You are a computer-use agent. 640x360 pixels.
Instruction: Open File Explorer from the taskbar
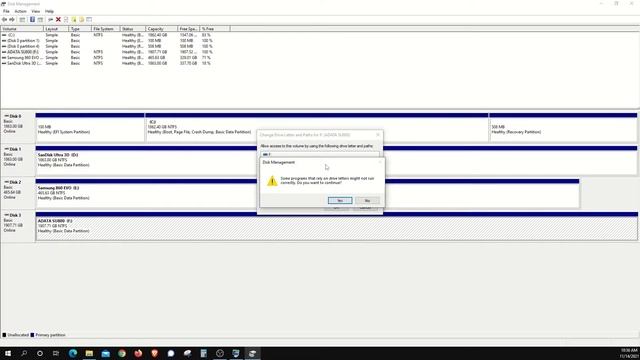coord(89,353)
